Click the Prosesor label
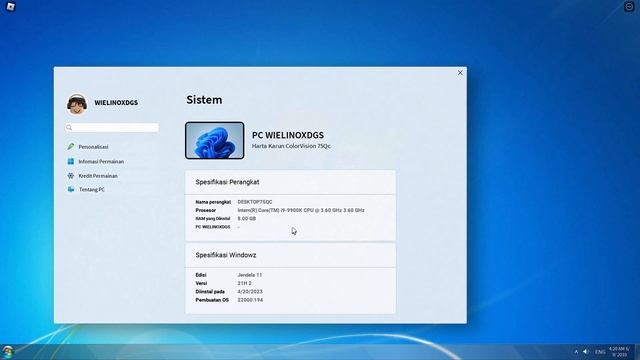 [206, 210]
